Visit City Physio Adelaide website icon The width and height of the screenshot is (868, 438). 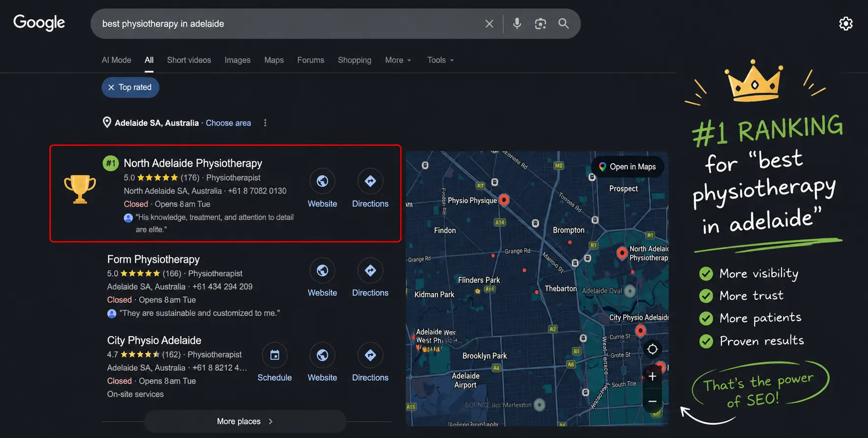point(322,355)
